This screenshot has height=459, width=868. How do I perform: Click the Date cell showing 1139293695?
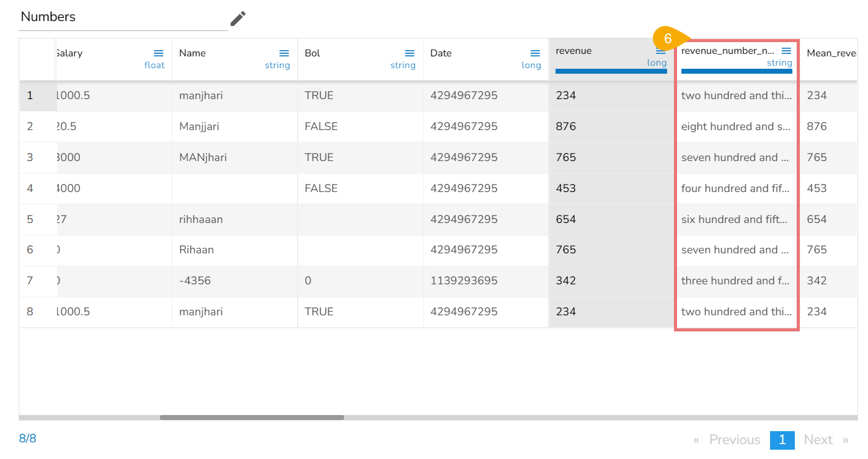coord(464,281)
